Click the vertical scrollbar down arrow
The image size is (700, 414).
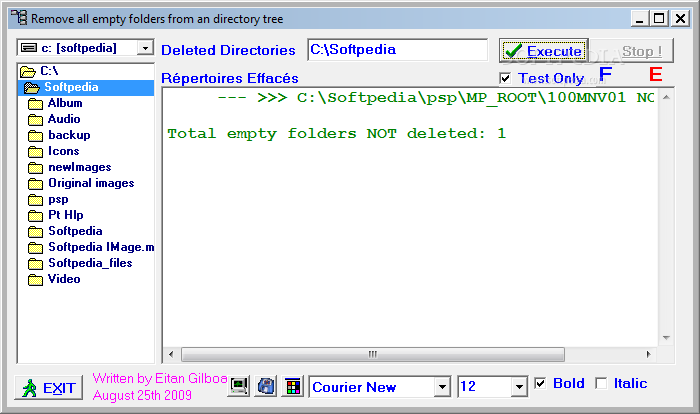[x=666, y=338]
